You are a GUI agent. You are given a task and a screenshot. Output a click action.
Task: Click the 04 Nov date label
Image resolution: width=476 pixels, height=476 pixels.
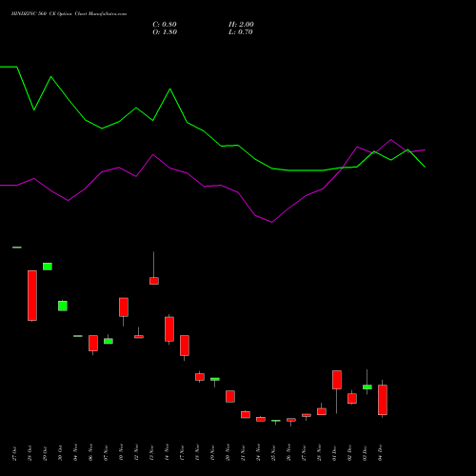[x=75, y=453]
